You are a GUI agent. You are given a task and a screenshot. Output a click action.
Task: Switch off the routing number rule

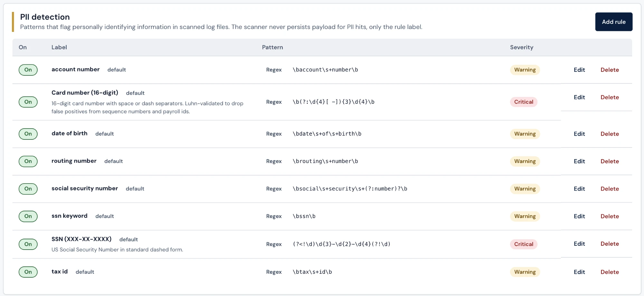(28, 161)
